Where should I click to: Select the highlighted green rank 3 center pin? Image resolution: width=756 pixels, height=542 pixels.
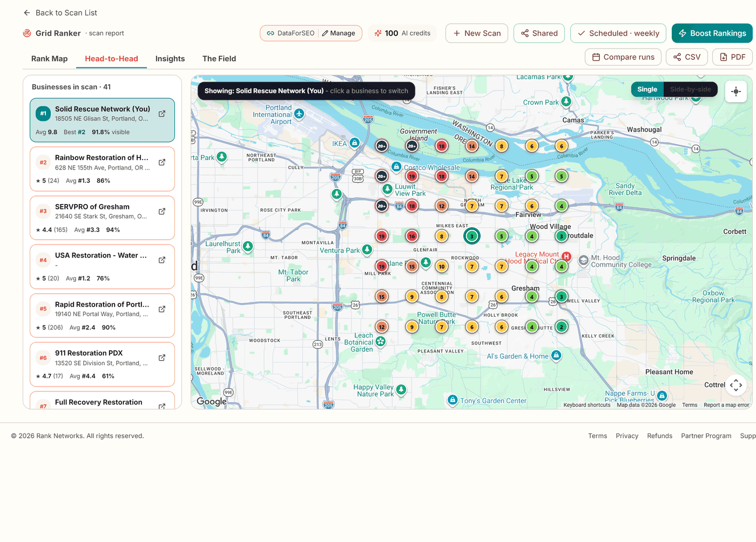click(x=472, y=236)
